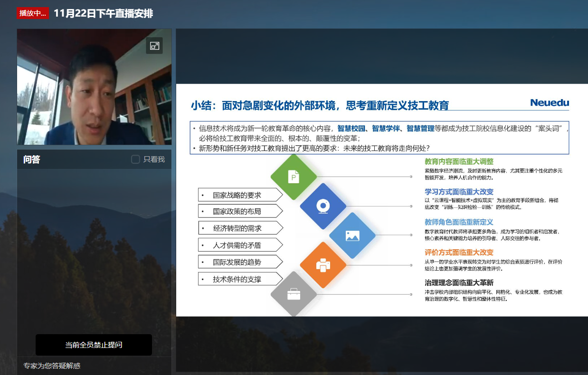Screen dimensions: 588x375
Task: Enable the 只看我 checkbox
Action: pos(135,159)
